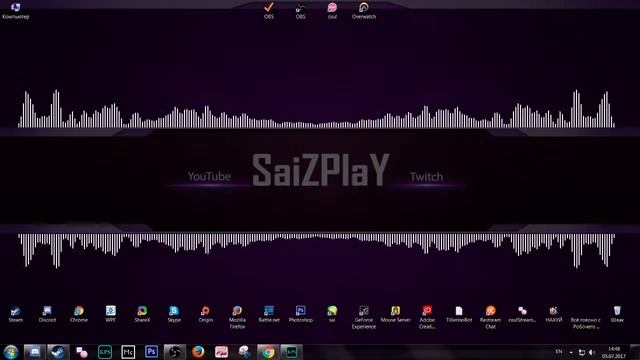Open the Adobe Creative Cloud desktop shortcut
Image resolution: width=640 pixels, height=360 pixels.
(427, 317)
